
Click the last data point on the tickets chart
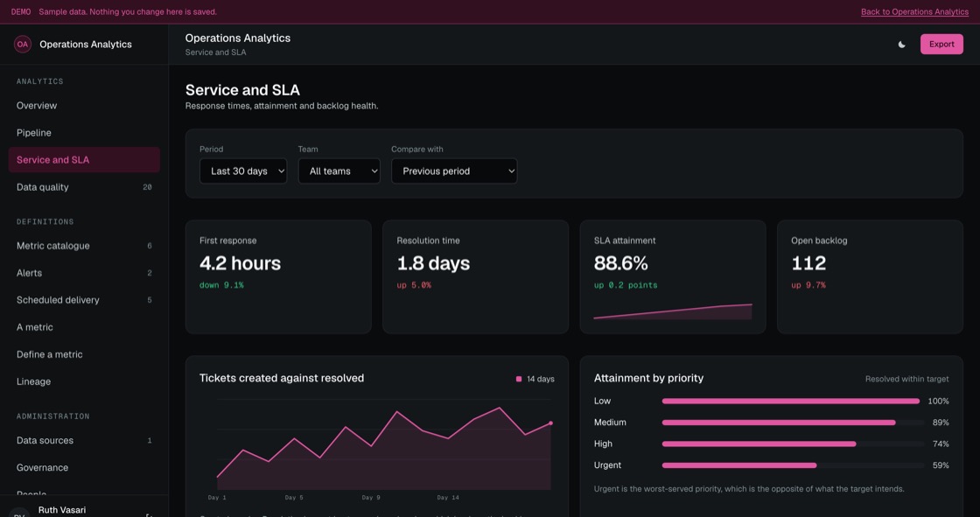click(x=550, y=423)
